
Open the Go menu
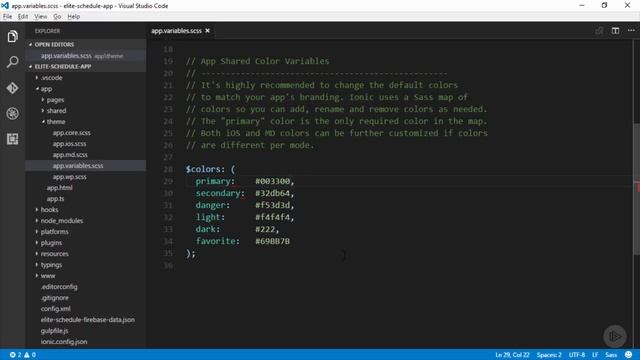pos(57,17)
